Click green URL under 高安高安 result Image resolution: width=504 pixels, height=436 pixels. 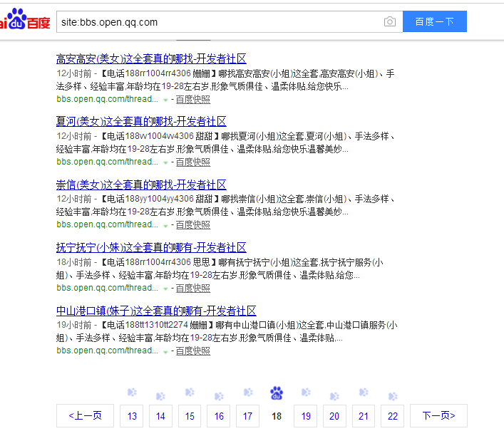[x=107, y=99]
